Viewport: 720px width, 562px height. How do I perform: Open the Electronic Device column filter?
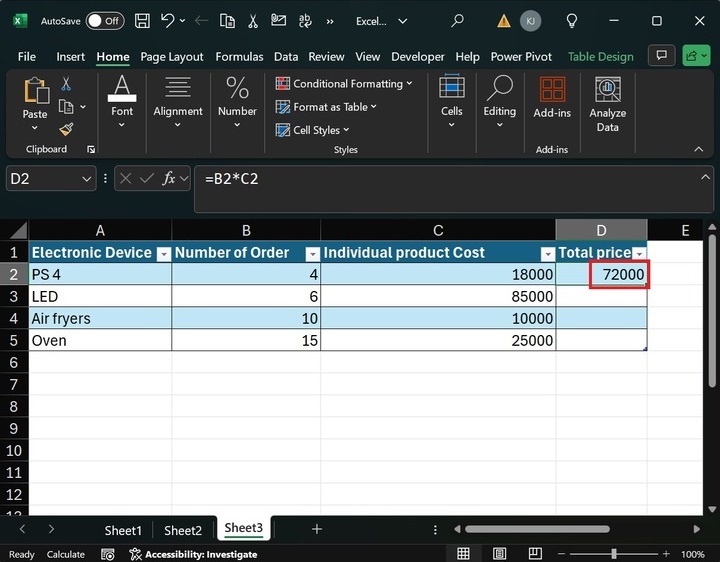162,254
